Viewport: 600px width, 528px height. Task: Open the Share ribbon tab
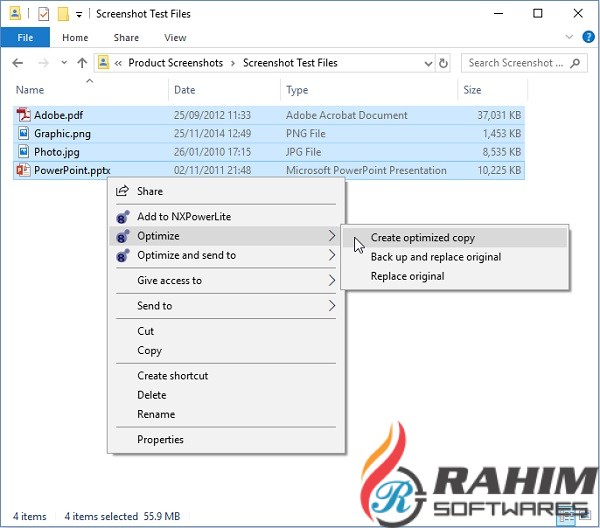126,37
